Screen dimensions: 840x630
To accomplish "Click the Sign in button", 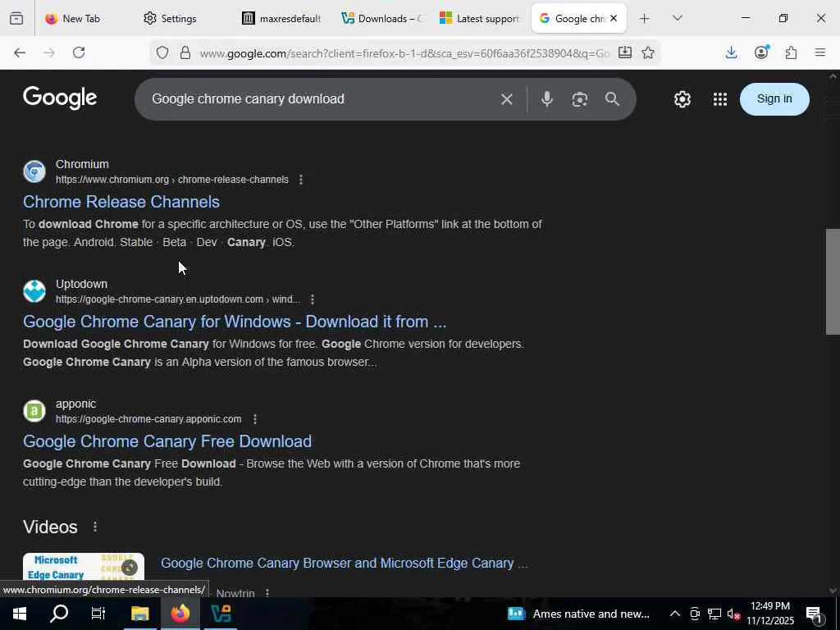I will (774, 99).
